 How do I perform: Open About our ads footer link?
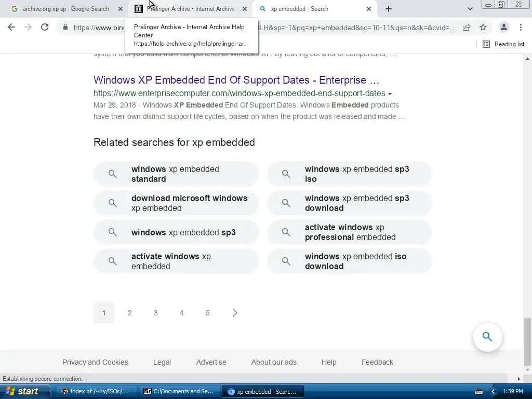pos(274,362)
